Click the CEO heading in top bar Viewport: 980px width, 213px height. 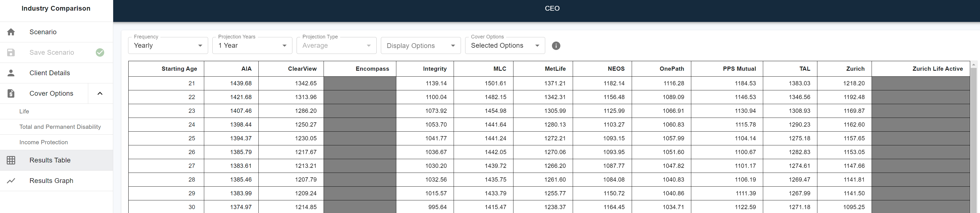552,8
